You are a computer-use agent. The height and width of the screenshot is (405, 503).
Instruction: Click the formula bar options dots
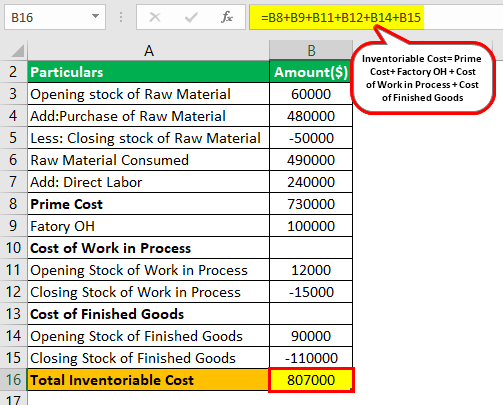(121, 17)
